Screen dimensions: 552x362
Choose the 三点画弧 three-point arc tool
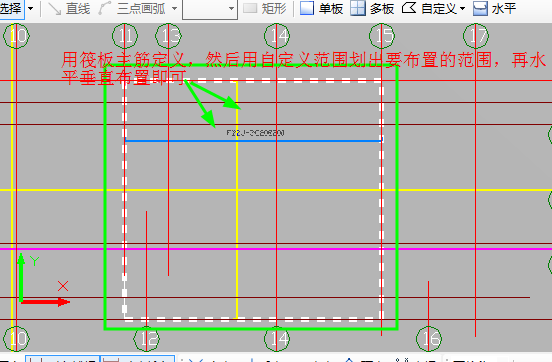132,8
